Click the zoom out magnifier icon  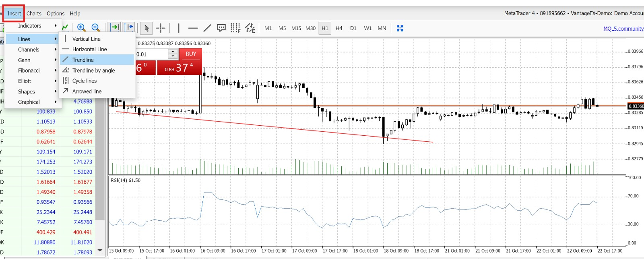pyautogui.click(x=96, y=27)
